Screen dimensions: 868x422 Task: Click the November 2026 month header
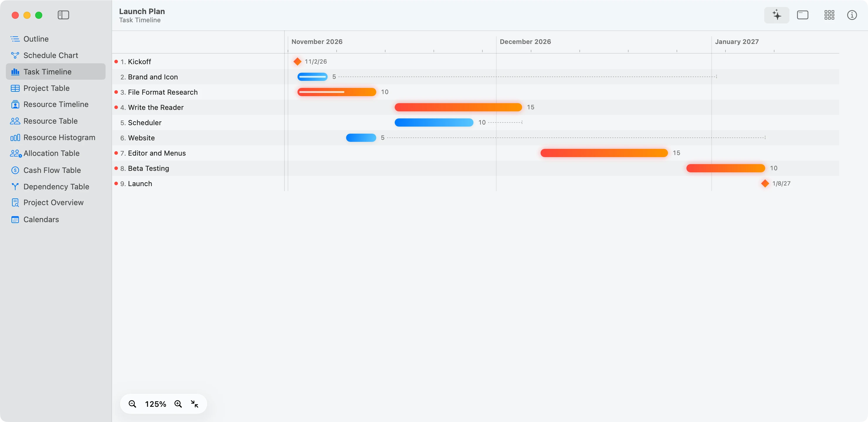(317, 42)
